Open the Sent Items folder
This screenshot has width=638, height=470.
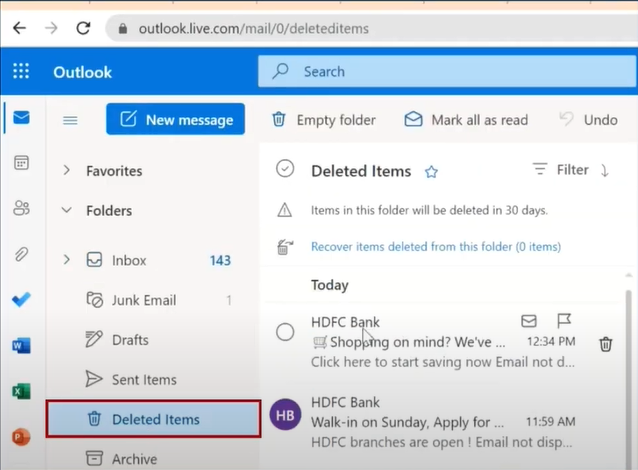point(153,379)
